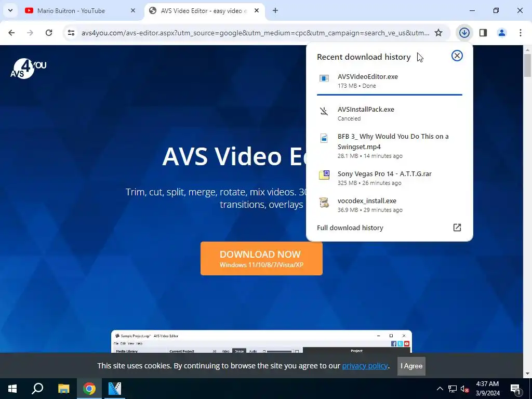Click the taskbar clock and date
532x399 pixels.
point(487,389)
